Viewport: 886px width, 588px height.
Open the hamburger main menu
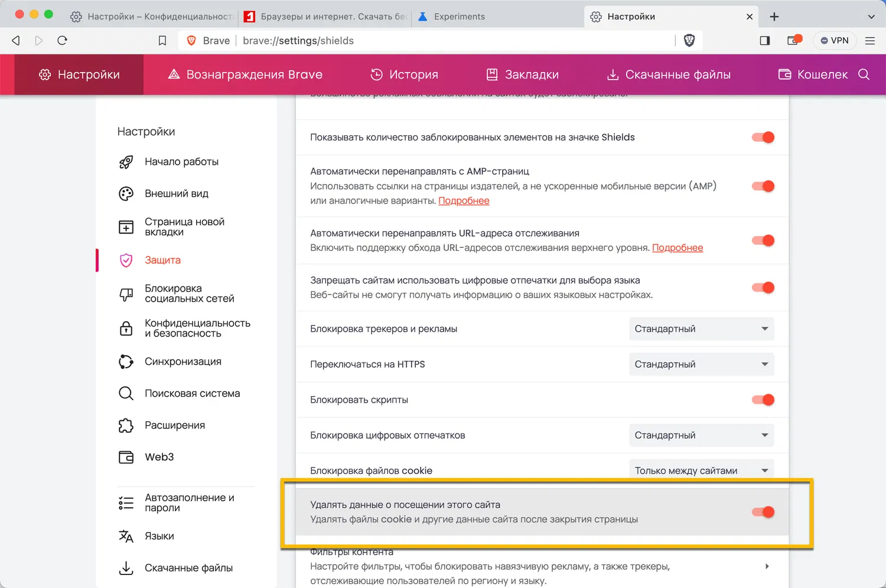870,41
